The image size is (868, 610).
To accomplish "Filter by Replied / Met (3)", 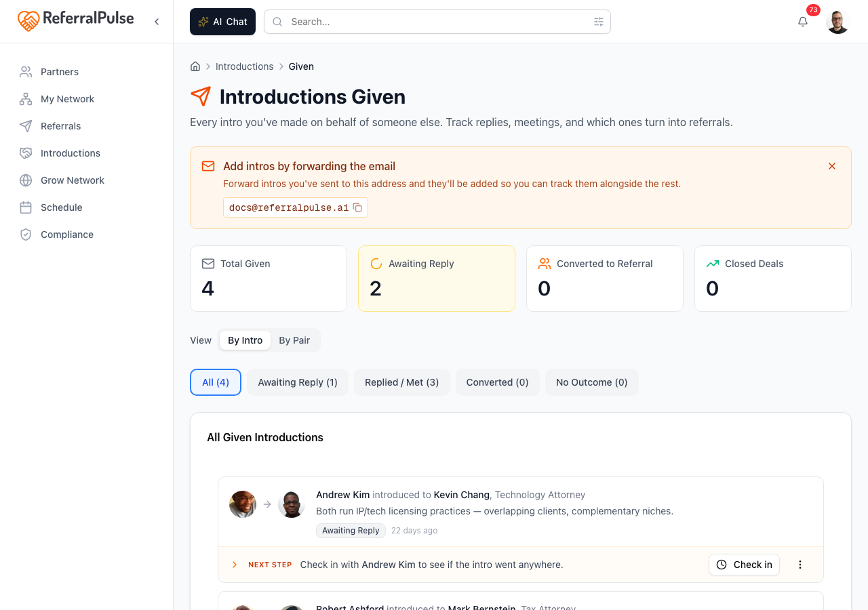I will (x=402, y=382).
